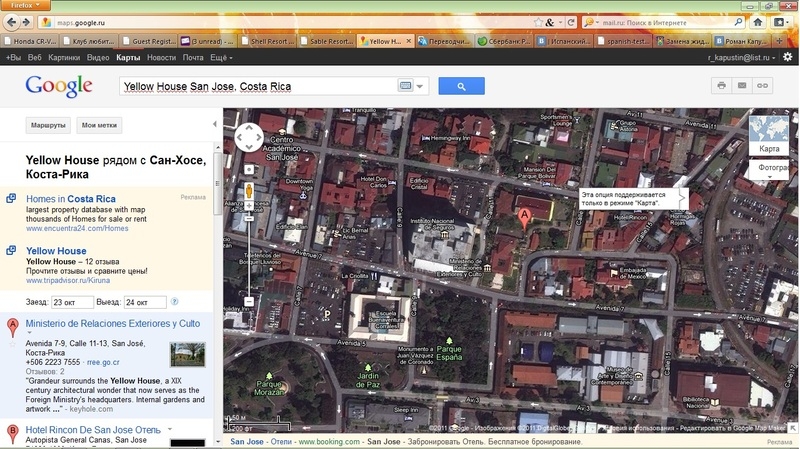Expand the Ещё menu in the Google bar

pos(221,58)
